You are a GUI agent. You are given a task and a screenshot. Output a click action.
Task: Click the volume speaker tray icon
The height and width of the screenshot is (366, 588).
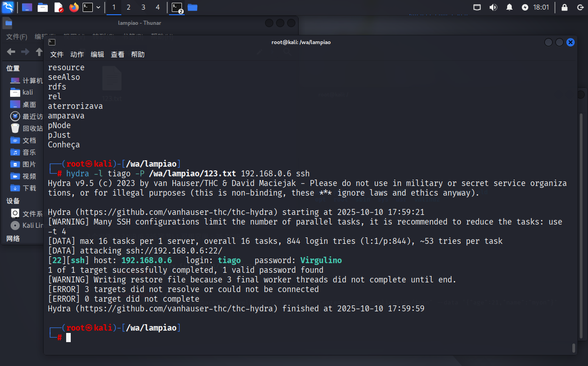(x=493, y=7)
